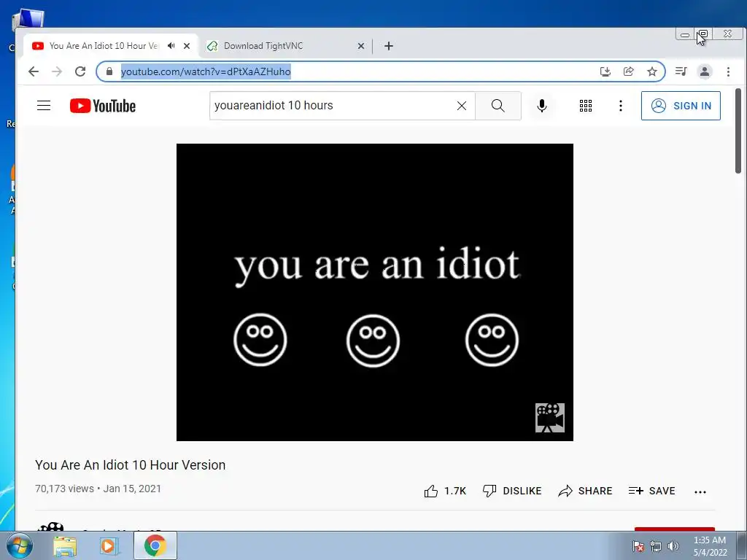Open the Chrome profile avatar
Viewport: 747px width, 560px height.
[x=704, y=71]
